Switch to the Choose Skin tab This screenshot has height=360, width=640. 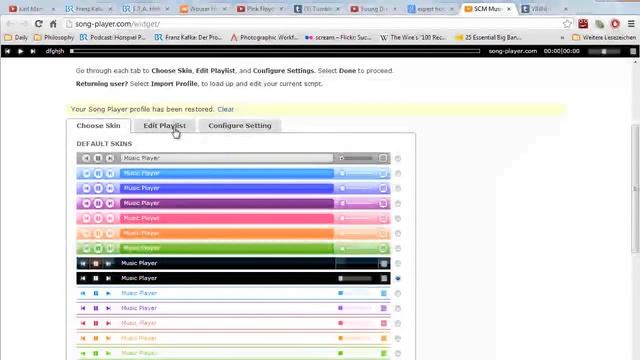pos(98,126)
